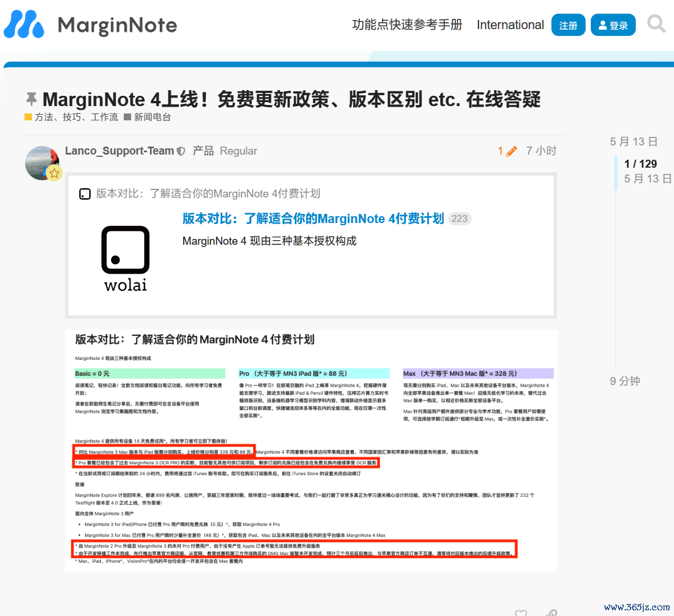674x616 pixels.
Task: Click the 注册 sign-up button
Action: tap(568, 25)
